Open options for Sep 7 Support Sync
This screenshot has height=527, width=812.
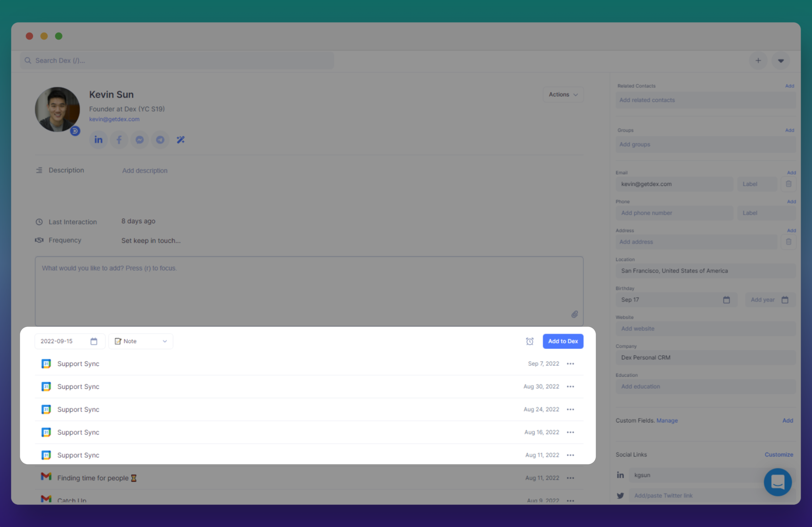click(x=571, y=364)
